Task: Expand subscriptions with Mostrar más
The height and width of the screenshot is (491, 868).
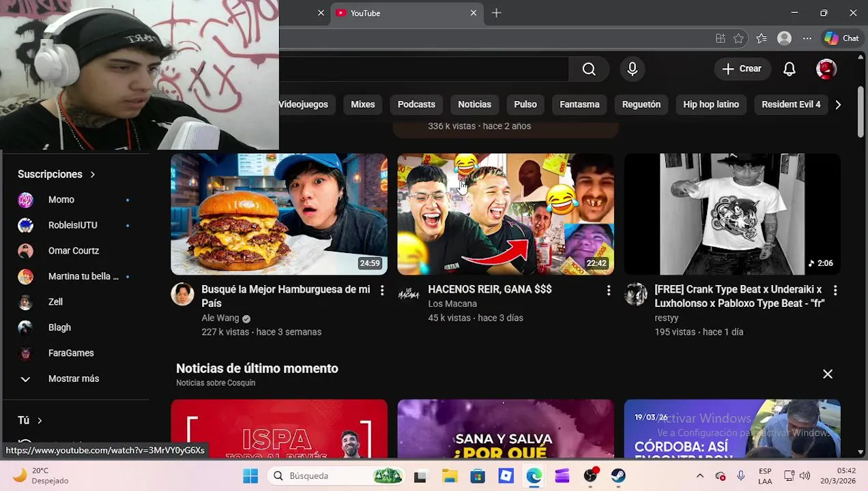Action: tap(74, 378)
